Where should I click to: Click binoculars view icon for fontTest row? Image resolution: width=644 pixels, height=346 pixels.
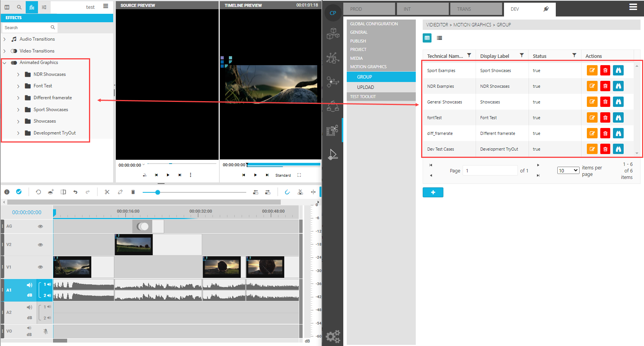coord(618,118)
